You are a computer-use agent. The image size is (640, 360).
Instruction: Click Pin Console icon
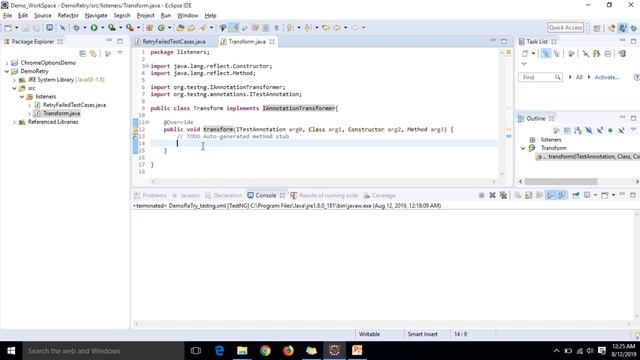pyautogui.click(x=576, y=196)
